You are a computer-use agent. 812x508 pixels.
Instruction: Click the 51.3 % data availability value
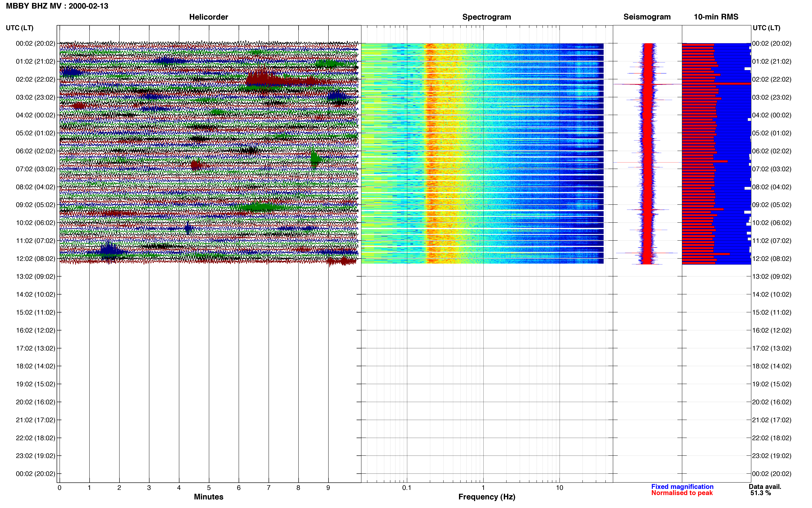761,493
